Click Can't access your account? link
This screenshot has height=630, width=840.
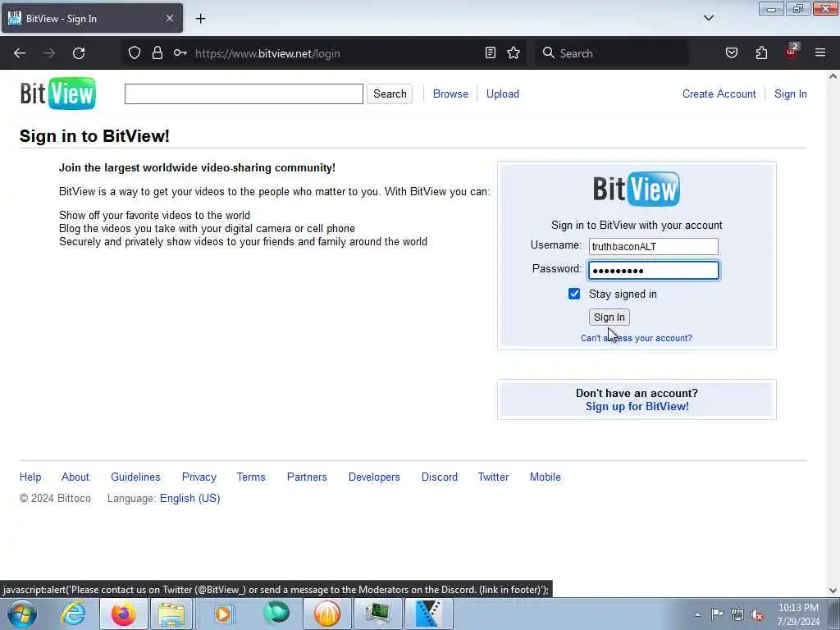pyautogui.click(x=637, y=338)
